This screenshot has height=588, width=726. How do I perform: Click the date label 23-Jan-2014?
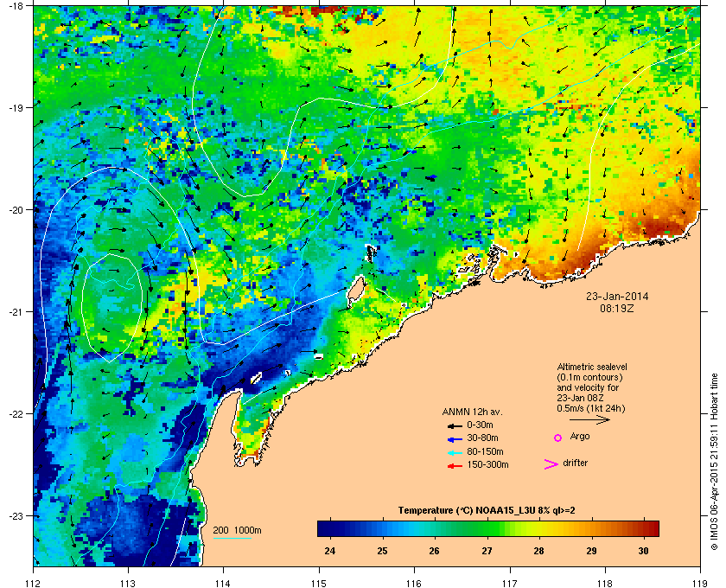tap(617, 297)
